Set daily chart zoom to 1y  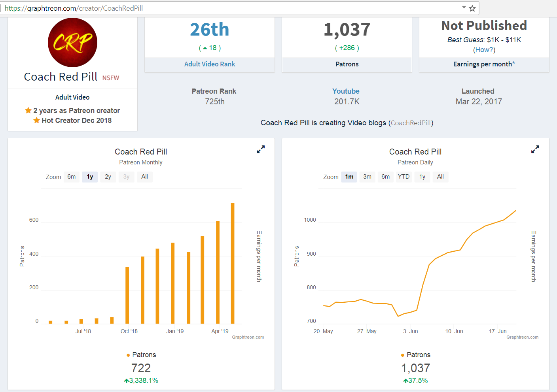click(x=422, y=177)
